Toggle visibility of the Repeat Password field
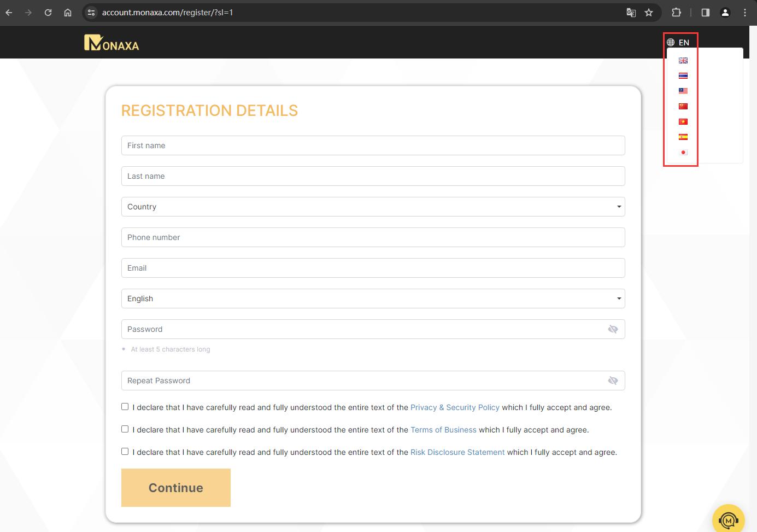Screen dimensions: 757x532 [x=613, y=381]
